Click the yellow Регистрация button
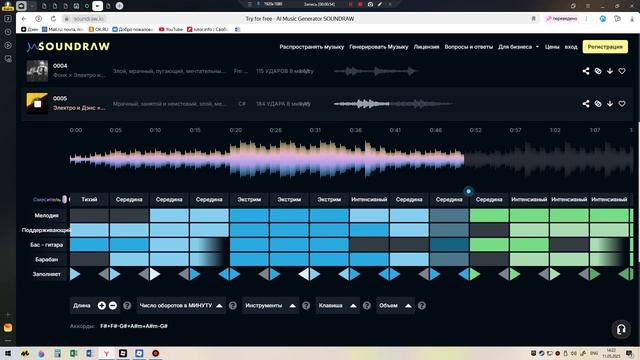Screen dimensions: 640x360 [x=605, y=47]
